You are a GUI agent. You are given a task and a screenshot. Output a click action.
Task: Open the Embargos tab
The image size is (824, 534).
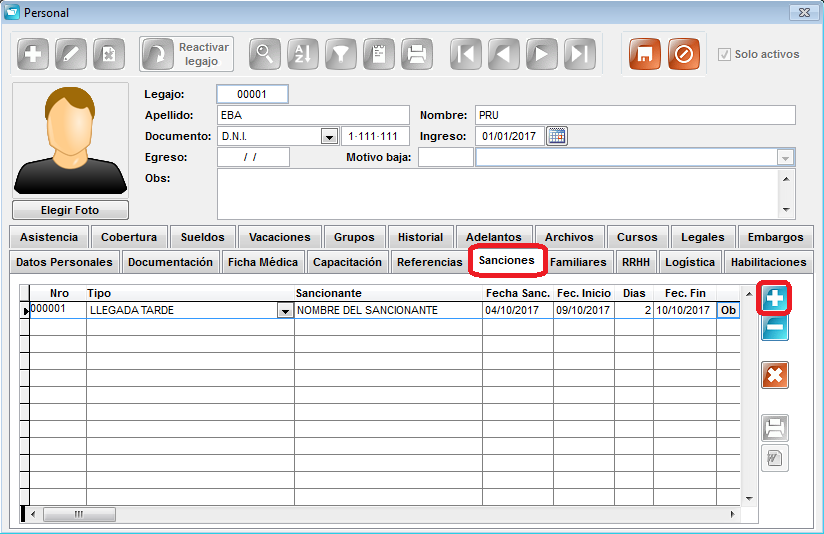click(x=776, y=237)
